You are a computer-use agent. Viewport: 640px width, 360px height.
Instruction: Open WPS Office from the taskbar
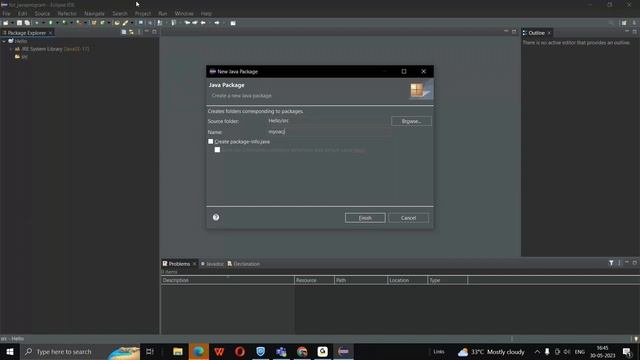click(219, 351)
